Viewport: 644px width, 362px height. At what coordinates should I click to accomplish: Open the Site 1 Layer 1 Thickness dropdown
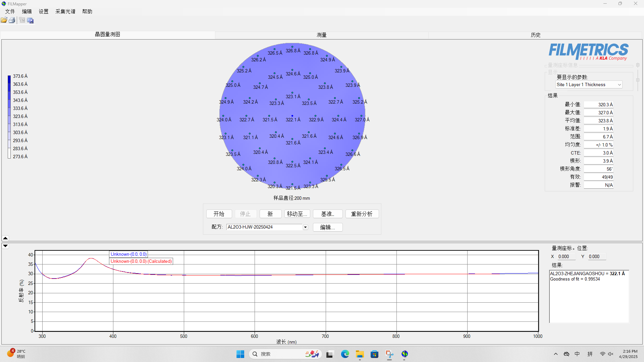[x=619, y=85]
